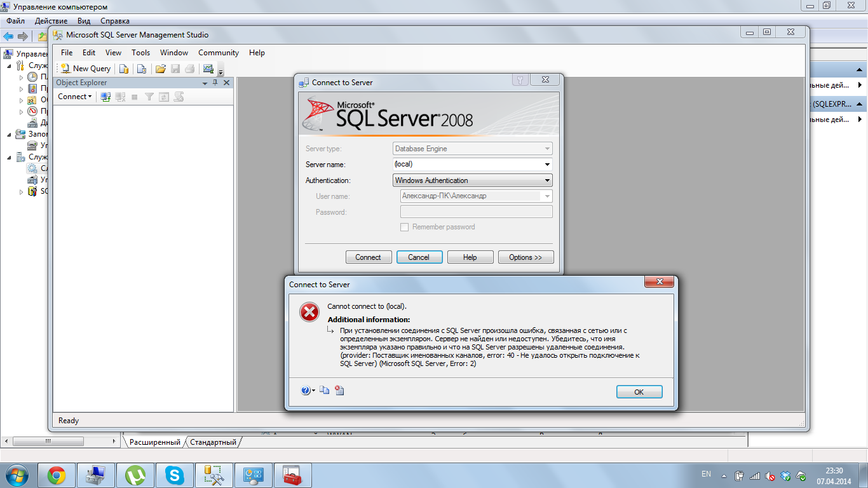Open the Вид menu in Управление компьютером
The width and height of the screenshot is (868, 488).
[x=84, y=21]
